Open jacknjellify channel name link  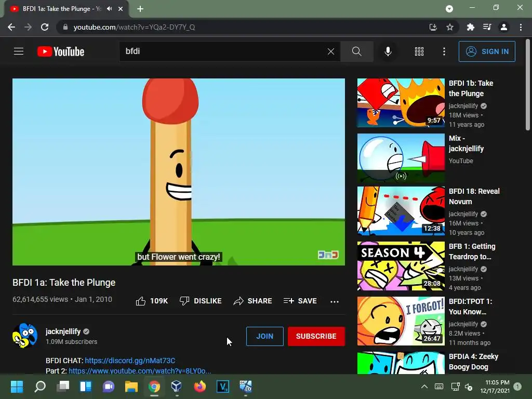coord(63,331)
